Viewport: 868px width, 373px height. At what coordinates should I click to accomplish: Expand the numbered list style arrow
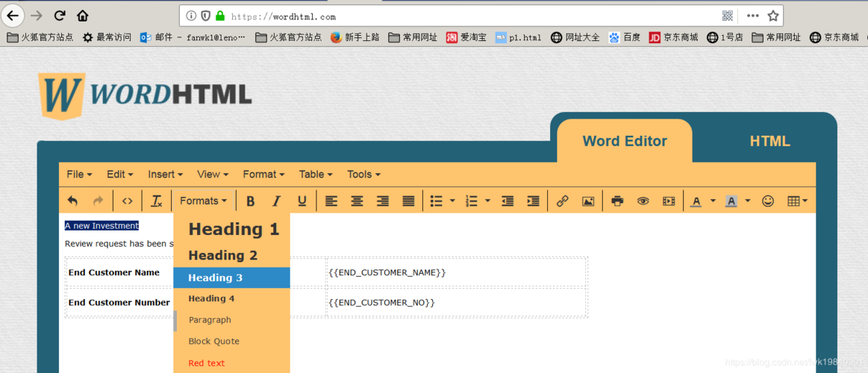click(487, 201)
